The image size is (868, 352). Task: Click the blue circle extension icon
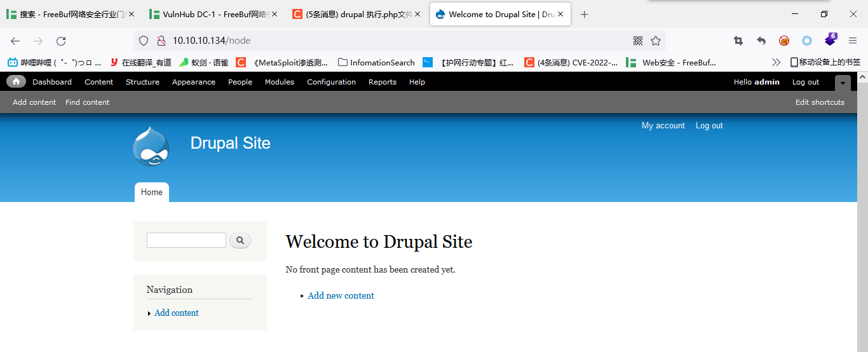(x=807, y=41)
